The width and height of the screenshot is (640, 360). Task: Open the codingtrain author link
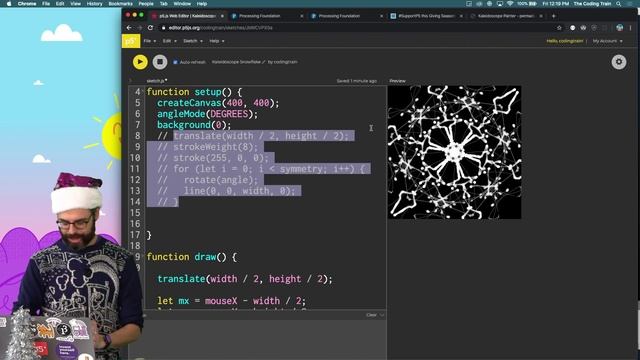tap(285, 62)
